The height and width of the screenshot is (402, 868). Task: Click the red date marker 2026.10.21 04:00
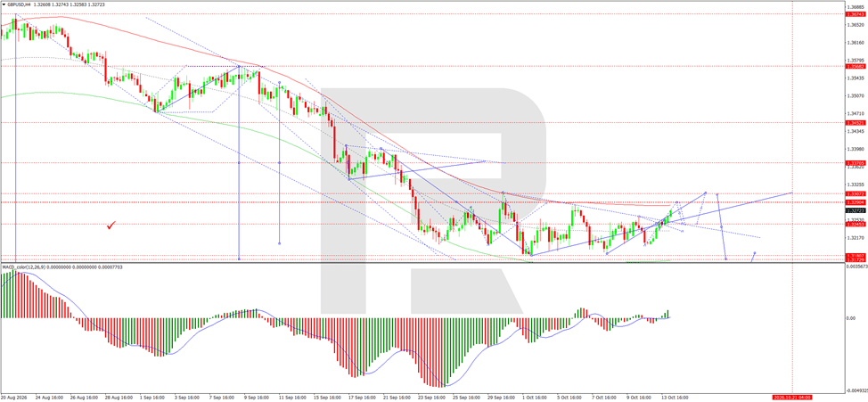(790, 398)
